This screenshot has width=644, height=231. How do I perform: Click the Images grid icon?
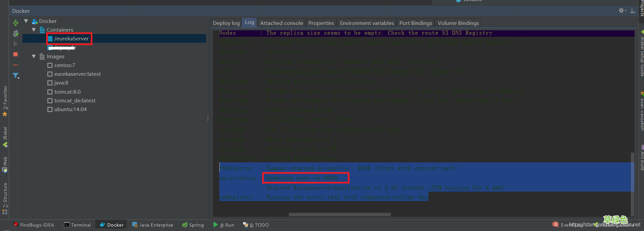pyautogui.click(x=42, y=57)
